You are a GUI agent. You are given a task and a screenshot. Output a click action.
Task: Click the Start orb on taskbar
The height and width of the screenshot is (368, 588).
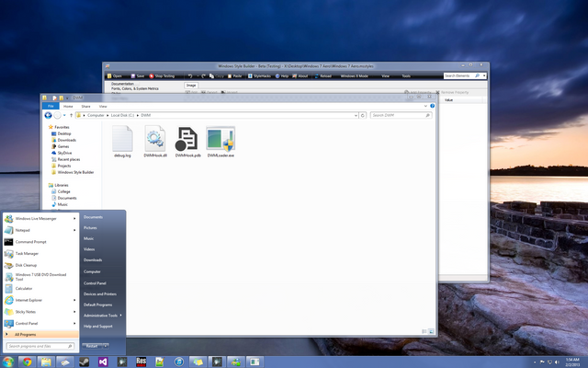7,362
